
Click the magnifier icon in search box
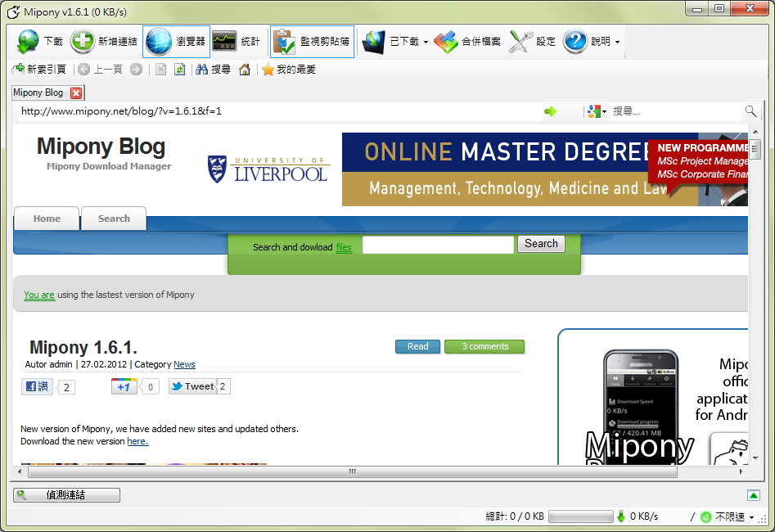point(750,111)
